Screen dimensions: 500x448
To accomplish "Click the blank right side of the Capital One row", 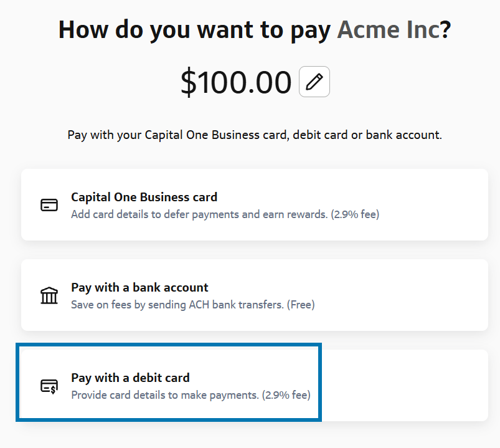I will pos(436,204).
